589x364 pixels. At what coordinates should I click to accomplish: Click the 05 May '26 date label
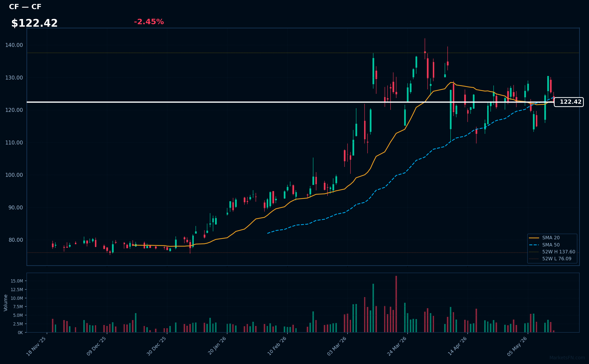(517, 346)
